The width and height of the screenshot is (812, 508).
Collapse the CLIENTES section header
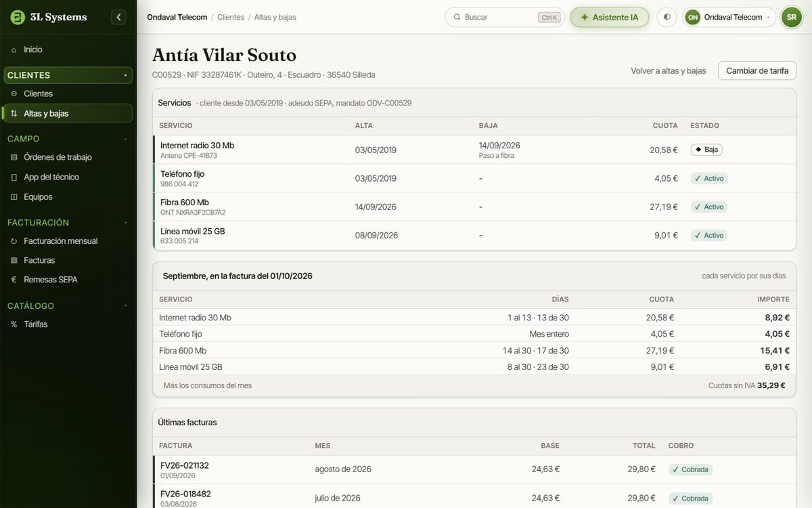click(x=68, y=75)
